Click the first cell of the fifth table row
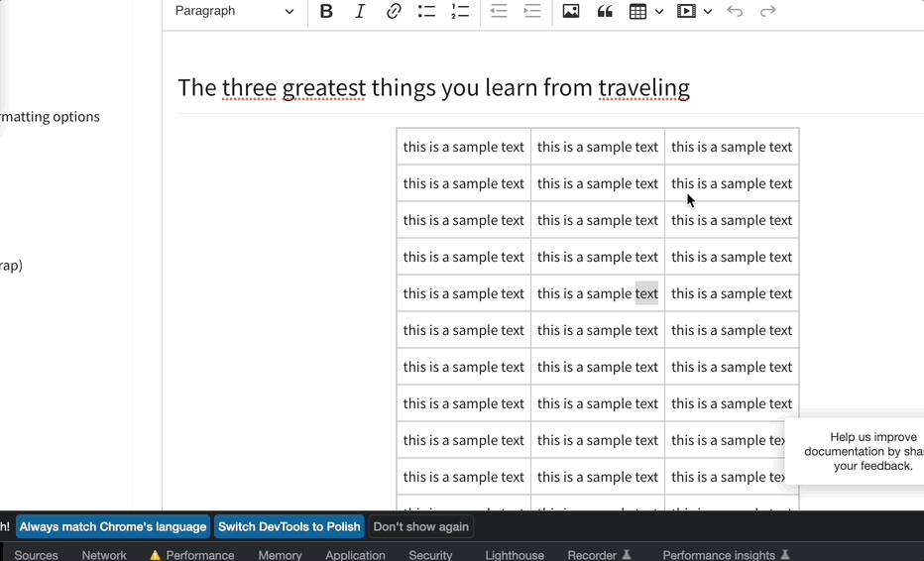Image resolution: width=924 pixels, height=561 pixels. tap(464, 293)
